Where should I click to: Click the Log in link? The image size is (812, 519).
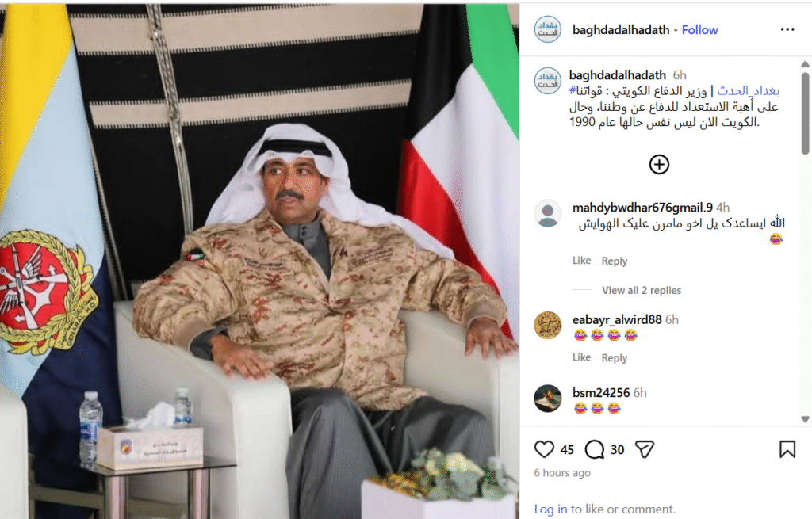550,509
